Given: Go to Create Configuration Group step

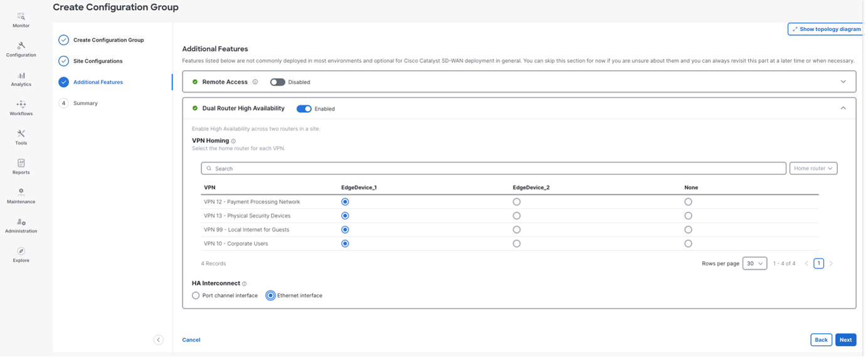Looking at the screenshot, I should click(109, 40).
